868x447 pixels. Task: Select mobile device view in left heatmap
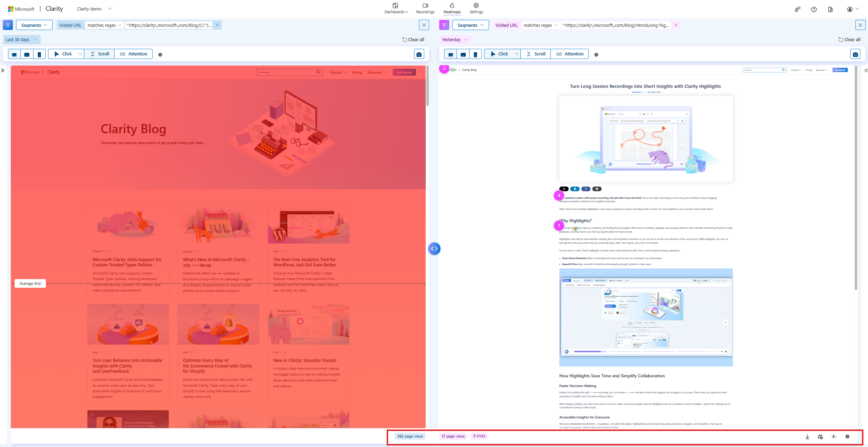(x=39, y=54)
